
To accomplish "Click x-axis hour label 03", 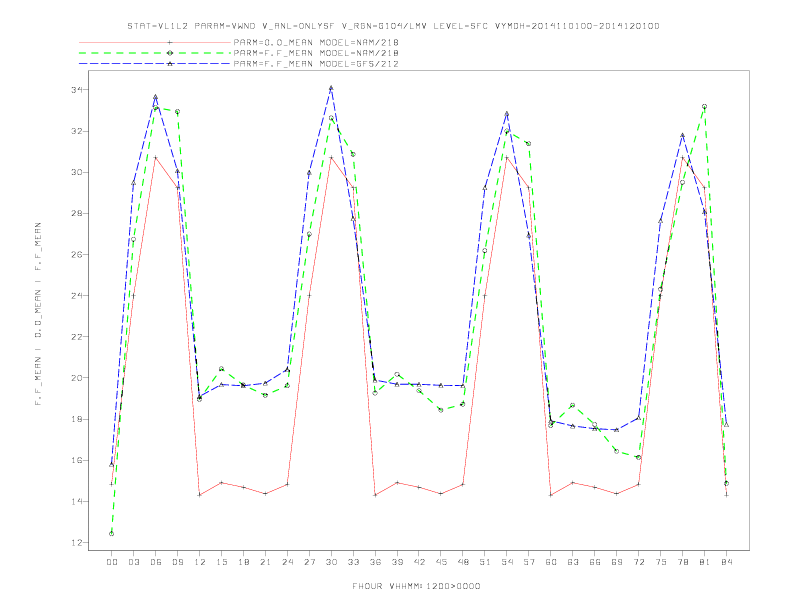I will (133, 562).
